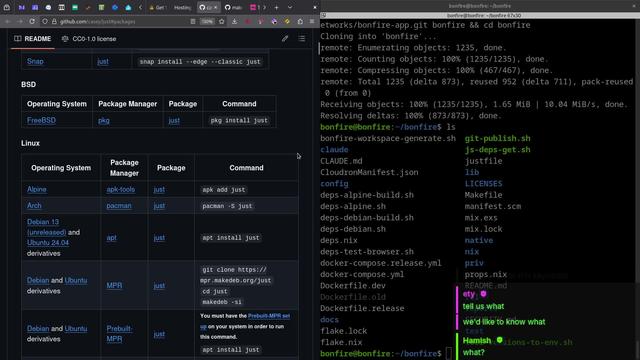Click the site lock icon
This screenshot has width=640, height=360.
coord(54,21)
